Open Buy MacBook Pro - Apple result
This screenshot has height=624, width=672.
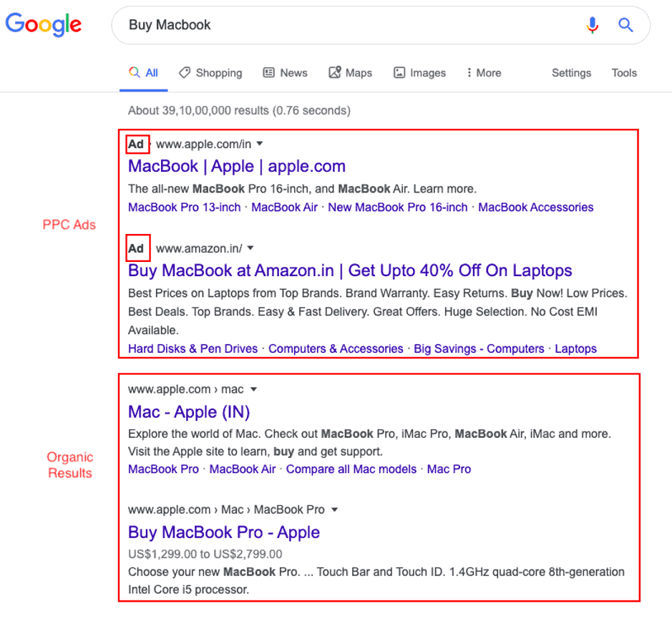coord(224,532)
